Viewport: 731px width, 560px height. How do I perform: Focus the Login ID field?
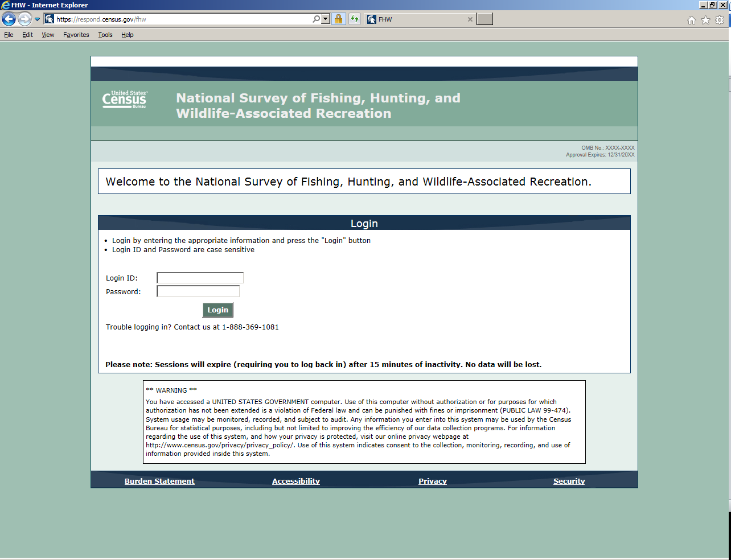pyautogui.click(x=200, y=278)
